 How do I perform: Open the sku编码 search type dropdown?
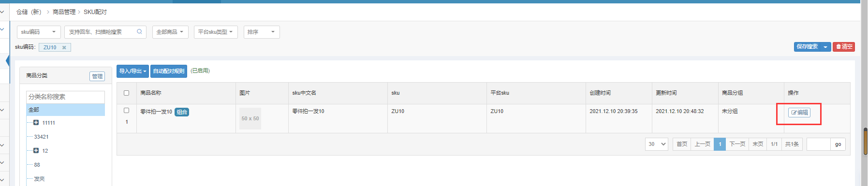click(39, 32)
